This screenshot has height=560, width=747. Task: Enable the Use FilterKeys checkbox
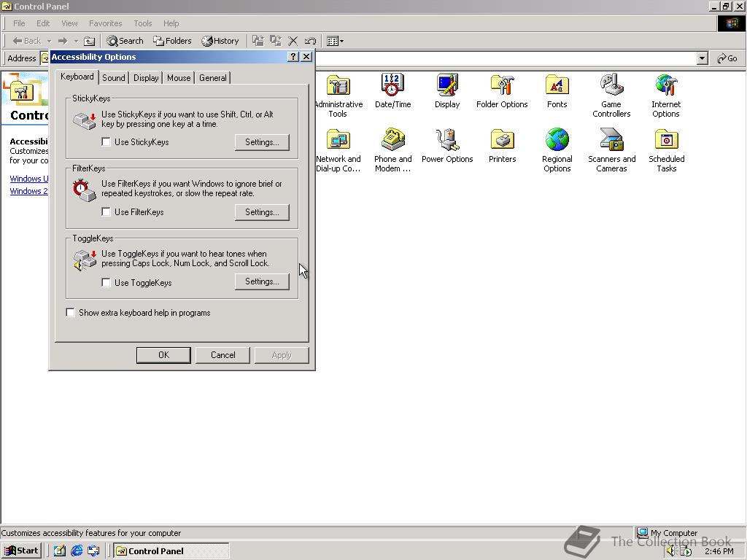pos(107,212)
